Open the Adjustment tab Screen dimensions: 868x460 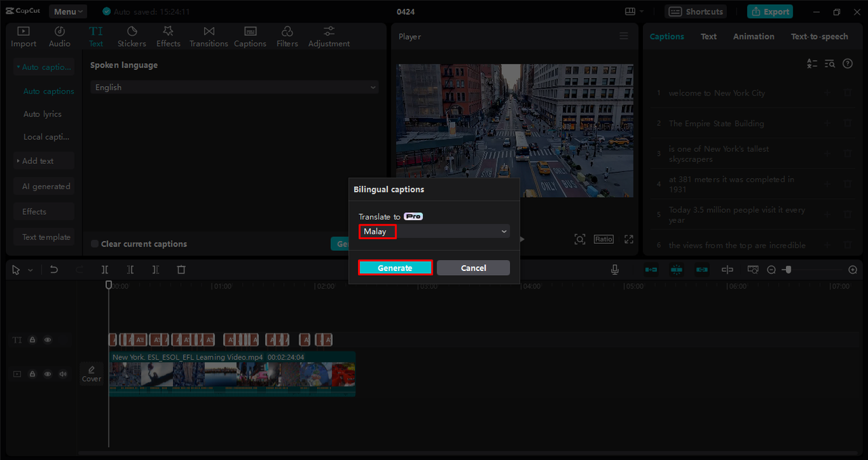pyautogui.click(x=329, y=37)
